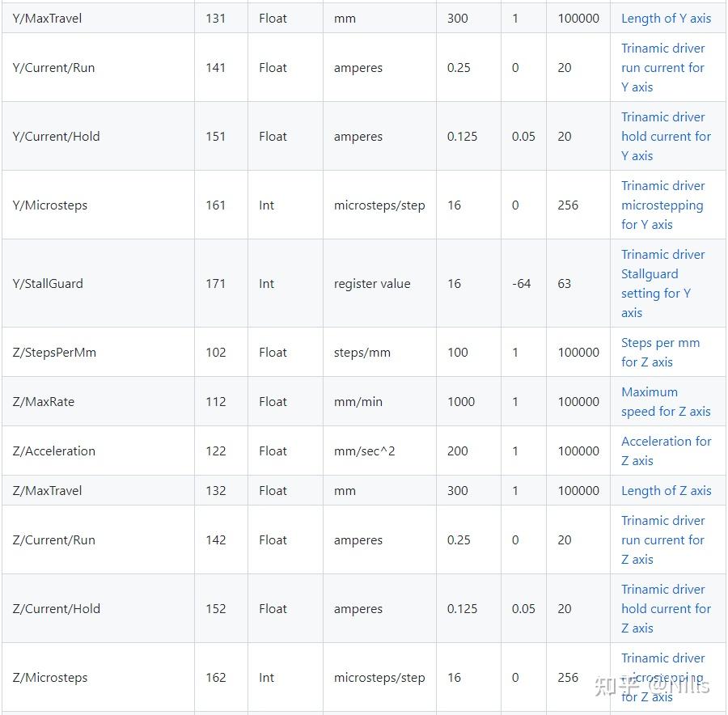Screen dimensions: 728x715
Task: Open "Trinamic driver hold current for Y axis" link
Action: 665,137
